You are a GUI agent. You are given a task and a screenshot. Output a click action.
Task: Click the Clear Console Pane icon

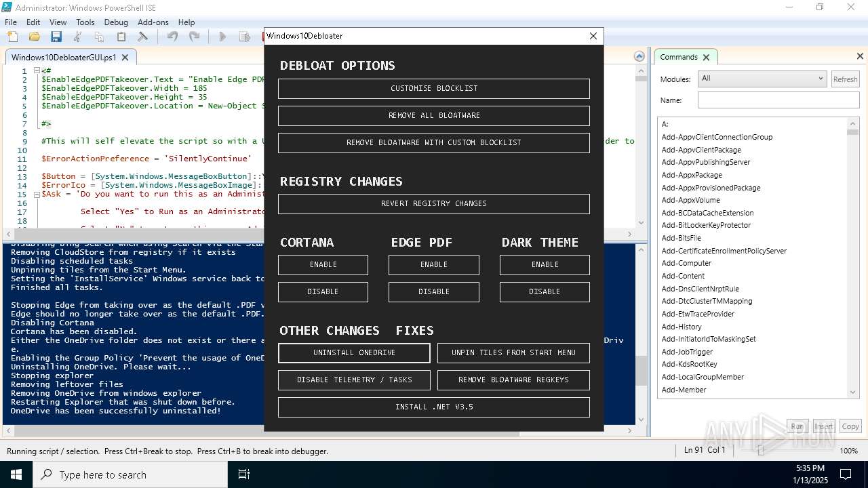tap(142, 37)
